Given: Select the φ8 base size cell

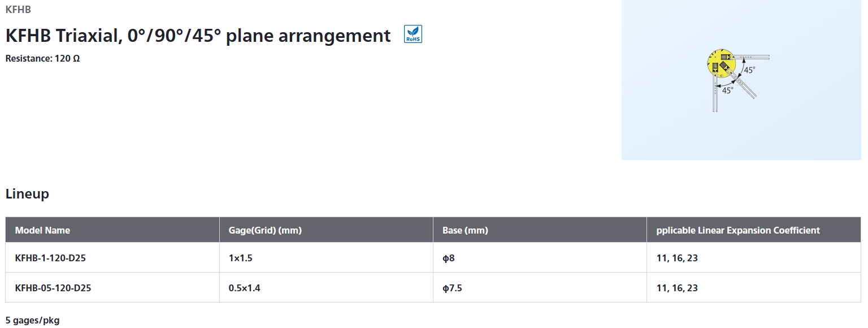Looking at the screenshot, I should click(x=448, y=258).
